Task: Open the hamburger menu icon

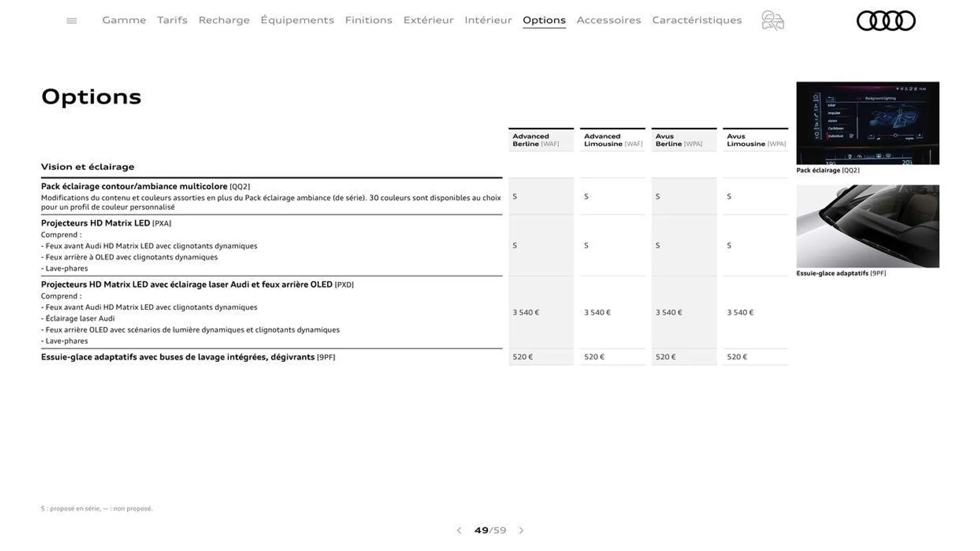Action: pos(71,20)
